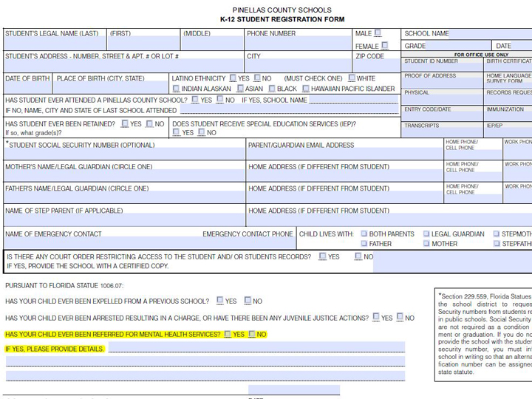Focus the ZIP CODE input field

(377, 66)
